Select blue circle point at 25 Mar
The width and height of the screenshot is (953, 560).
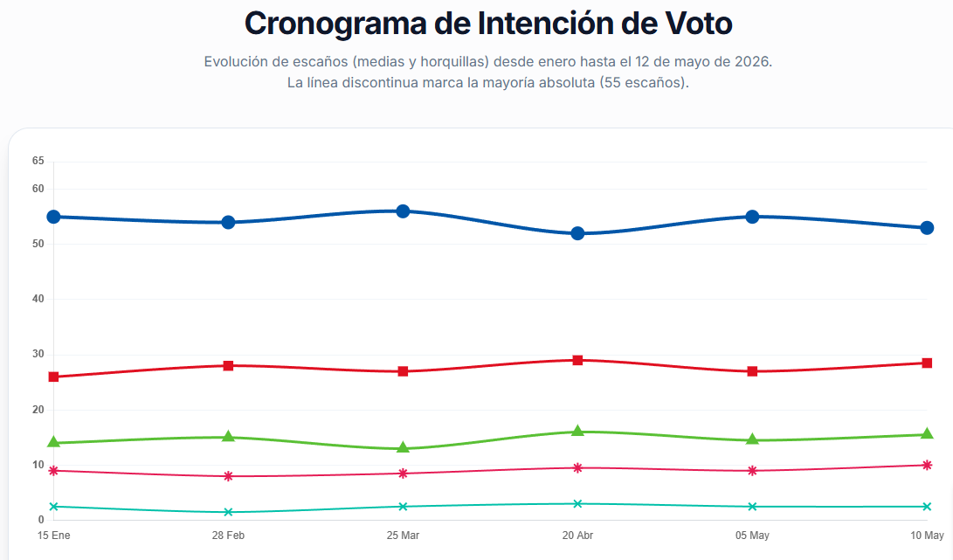[x=403, y=211]
